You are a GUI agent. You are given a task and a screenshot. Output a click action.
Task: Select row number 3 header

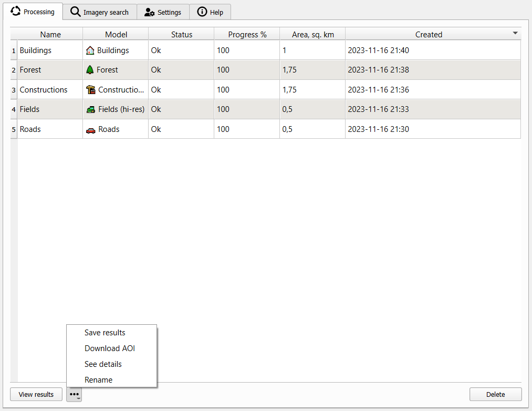(14, 90)
